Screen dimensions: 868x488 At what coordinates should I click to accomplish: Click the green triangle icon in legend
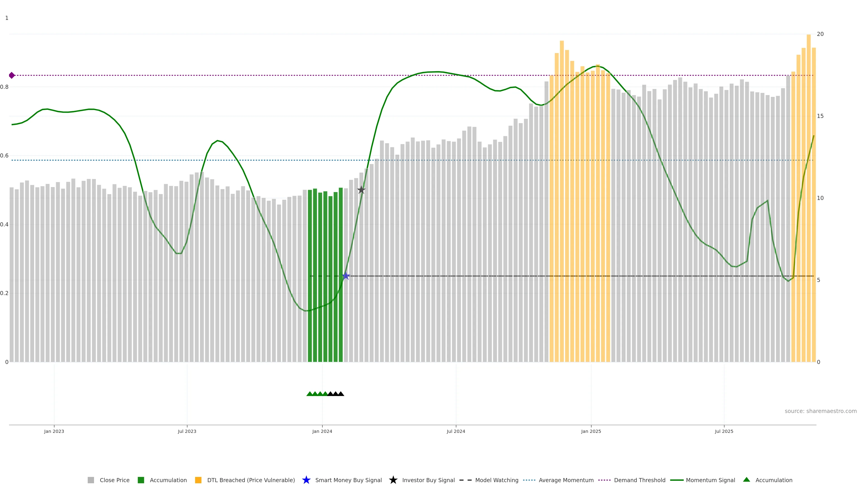[x=746, y=480]
